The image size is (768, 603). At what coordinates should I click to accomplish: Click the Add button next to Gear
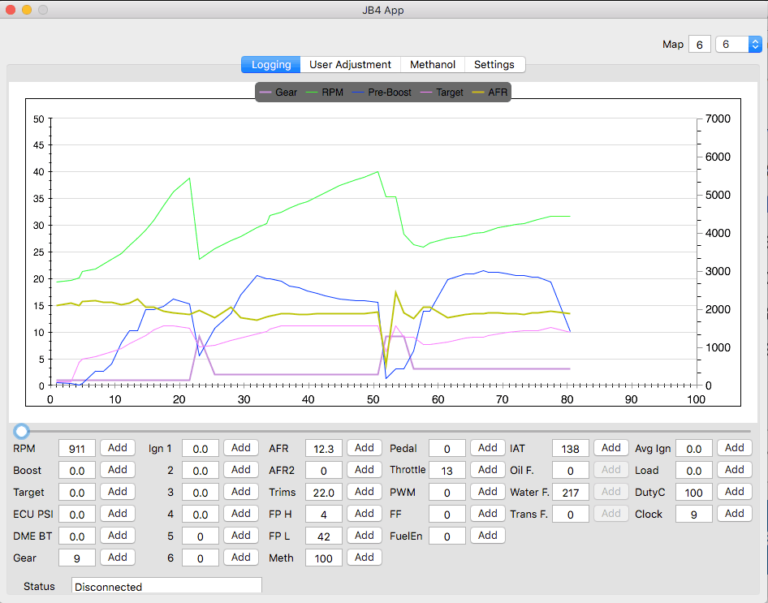pyautogui.click(x=117, y=557)
